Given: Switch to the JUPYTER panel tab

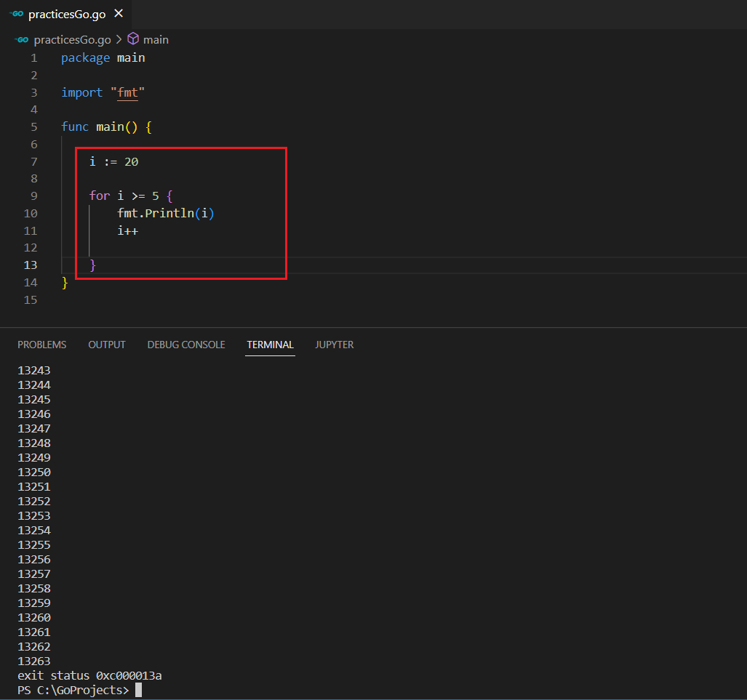Looking at the screenshot, I should 334,345.
